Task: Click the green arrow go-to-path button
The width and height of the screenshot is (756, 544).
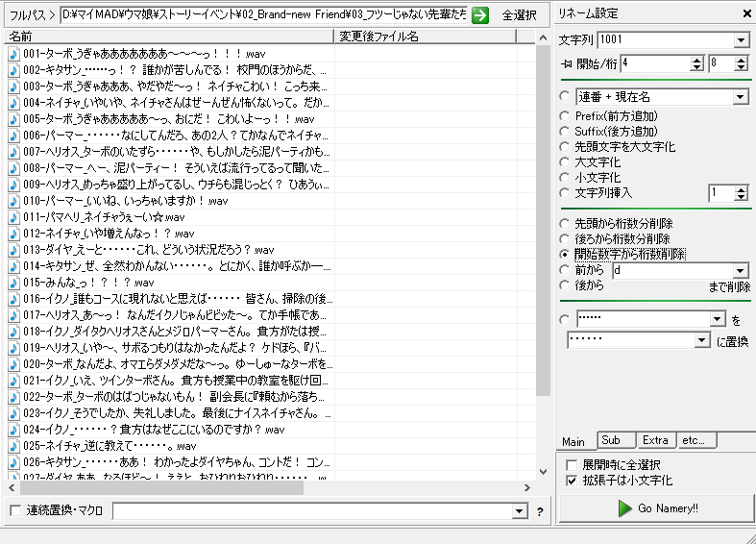Action: tap(479, 15)
